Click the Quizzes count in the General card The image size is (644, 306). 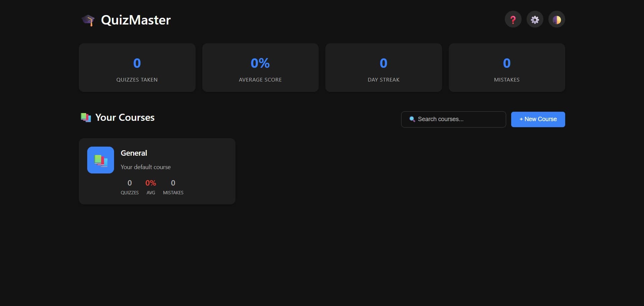click(129, 183)
